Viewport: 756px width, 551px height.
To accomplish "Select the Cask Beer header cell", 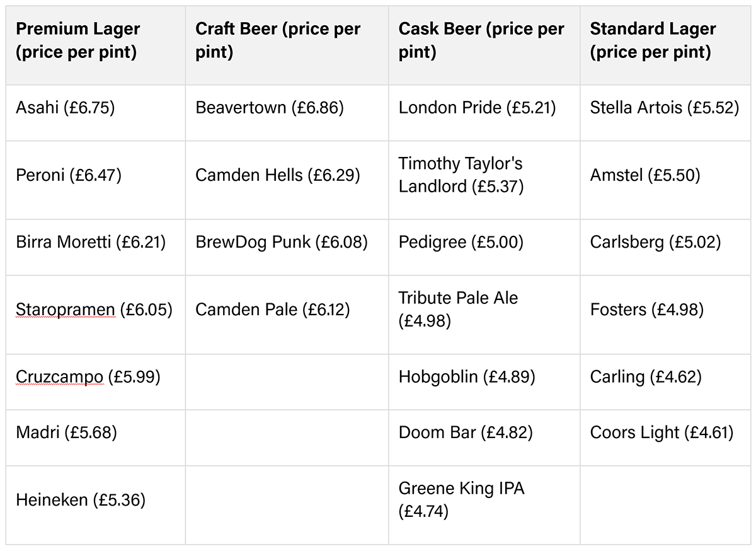I will 481,40.
